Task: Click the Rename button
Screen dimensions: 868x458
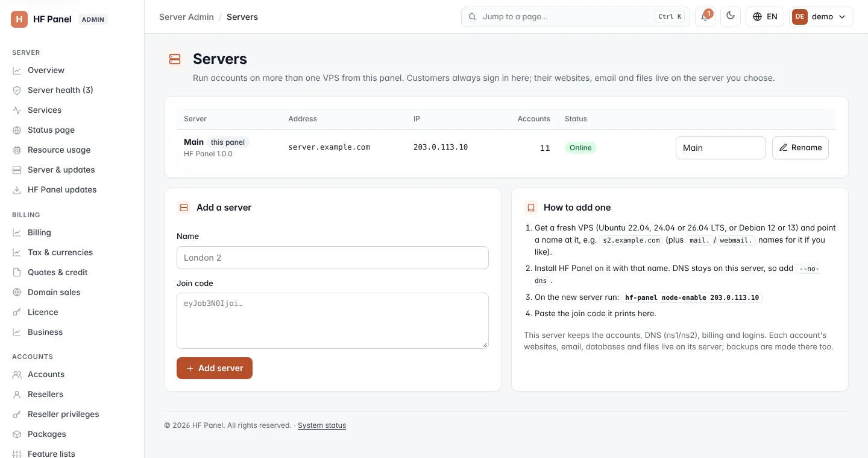Action: click(x=800, y=148)
